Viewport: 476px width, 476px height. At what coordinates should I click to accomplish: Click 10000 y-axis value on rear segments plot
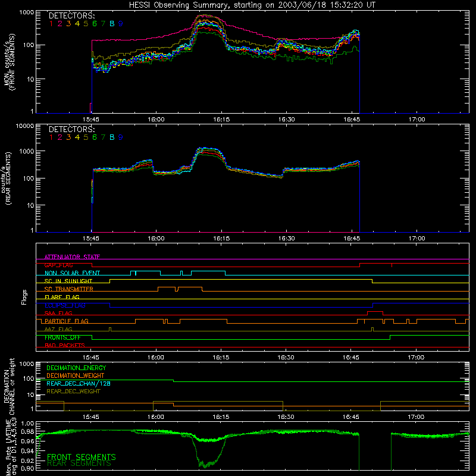click(x=25, y=126)
